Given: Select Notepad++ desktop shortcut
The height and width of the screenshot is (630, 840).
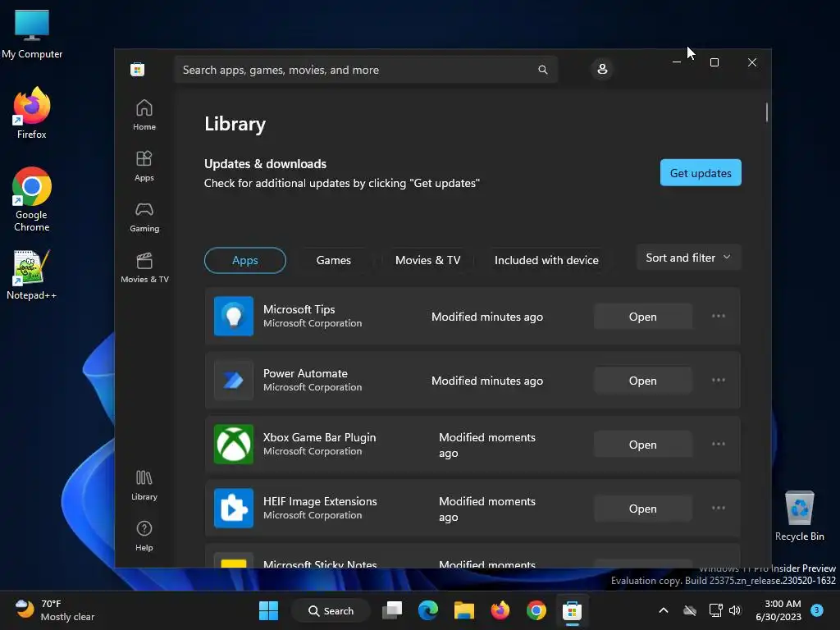Looking at the screenshot, I should (x=32, y=275).
